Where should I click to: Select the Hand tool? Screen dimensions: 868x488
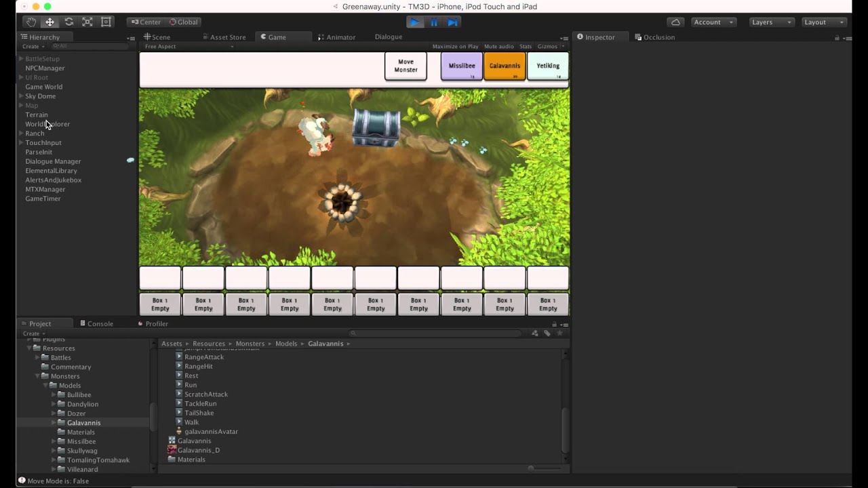(x=31, y=22)
